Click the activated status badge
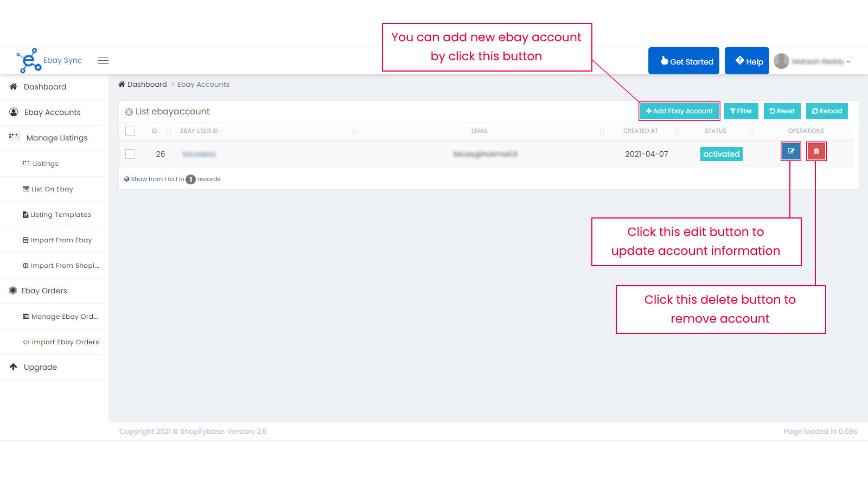 pyautogui.click(x=722, y=154)
